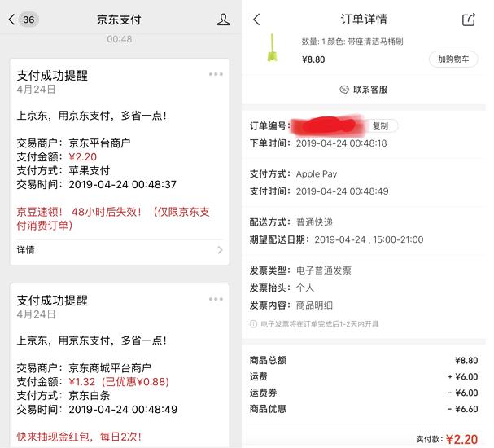Viewport: 494px width, 448px height.
Task: Select the 下单时间 2019-04-24 00:48:18 value
Action: click(x=341, y=143)
